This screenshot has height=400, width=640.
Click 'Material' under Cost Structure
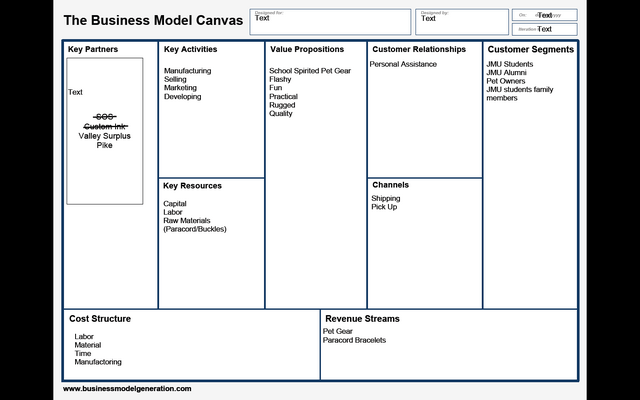88,345
